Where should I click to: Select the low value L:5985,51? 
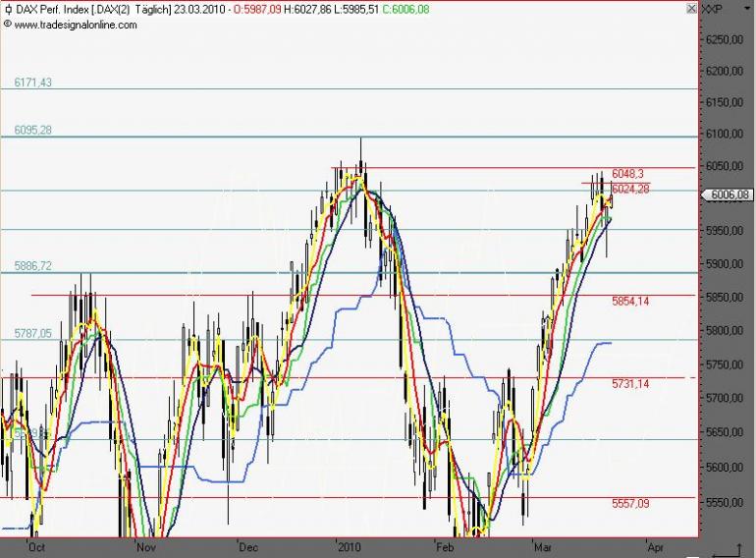(x=356, y=9)
